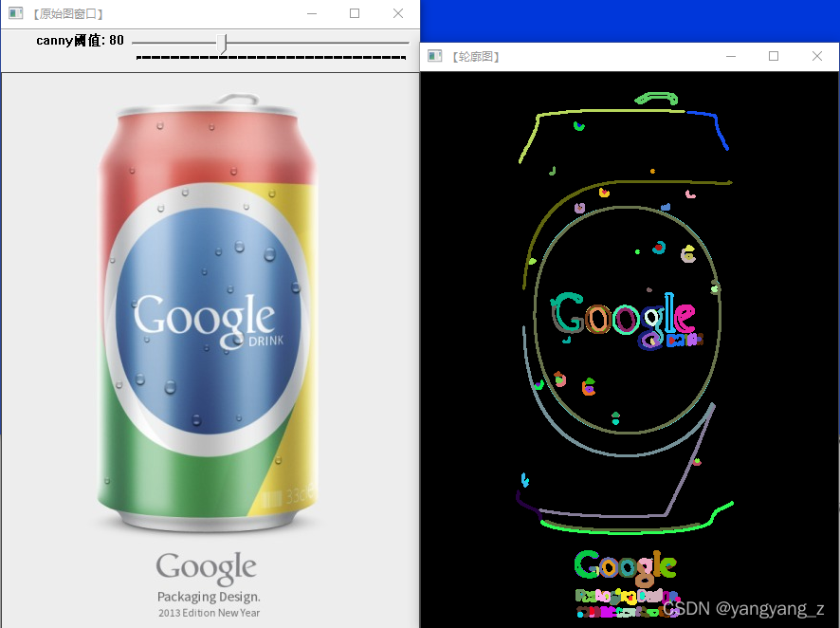This screenshot has width=840, height=628.
Task: Click the gray Google text below the can
Action: (207, 568)
